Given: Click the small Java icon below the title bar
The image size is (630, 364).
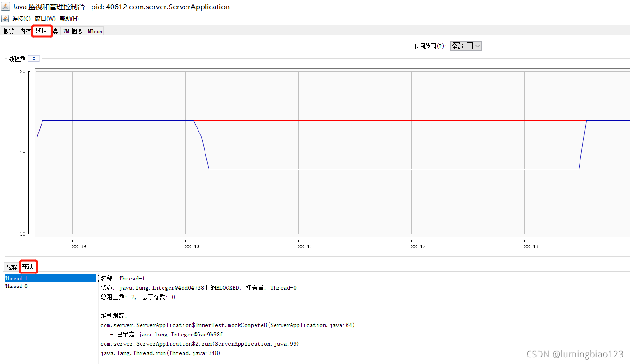Looking at the screenshot, I should [4, 18].
